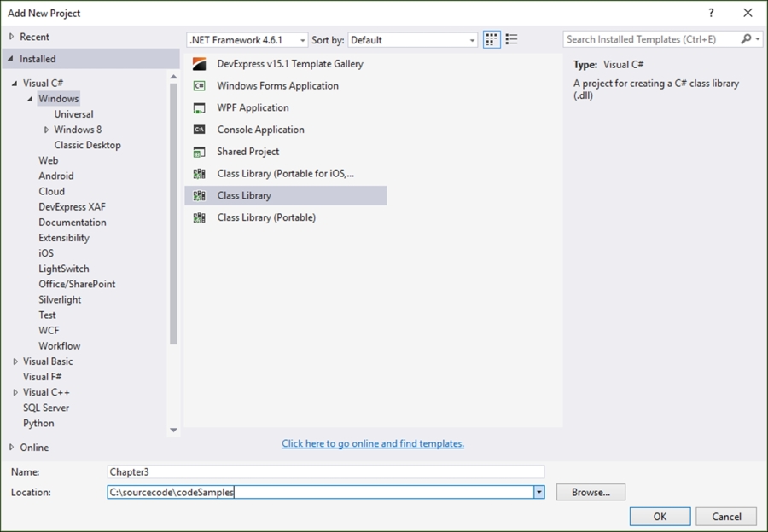Click the Shared Project template icon
The height and width of the screenshot is (532, 768).
click(x=200, y=153)
